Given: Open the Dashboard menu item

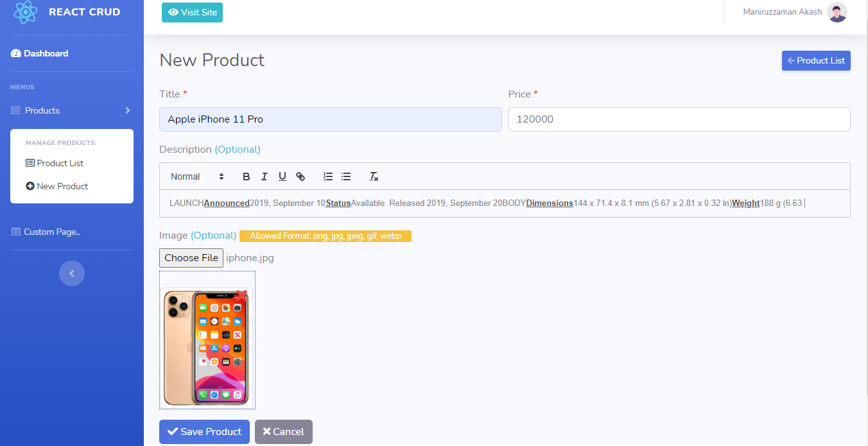Looking at the screenshot, I should pos(45,53).
